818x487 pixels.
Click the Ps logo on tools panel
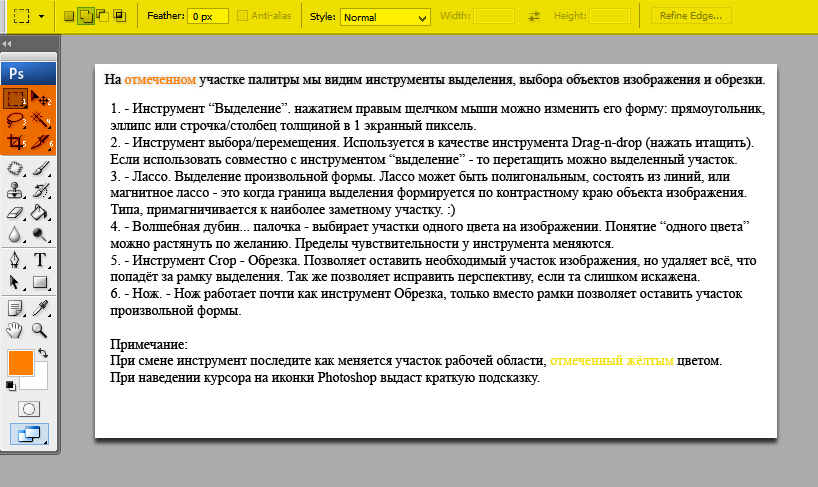click(29, 74)
